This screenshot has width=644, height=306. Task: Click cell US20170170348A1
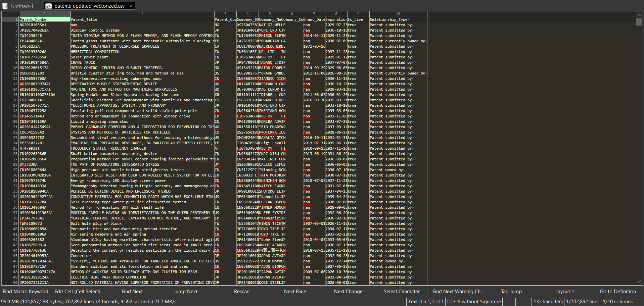pyautogui.click(x=45, y=261)
